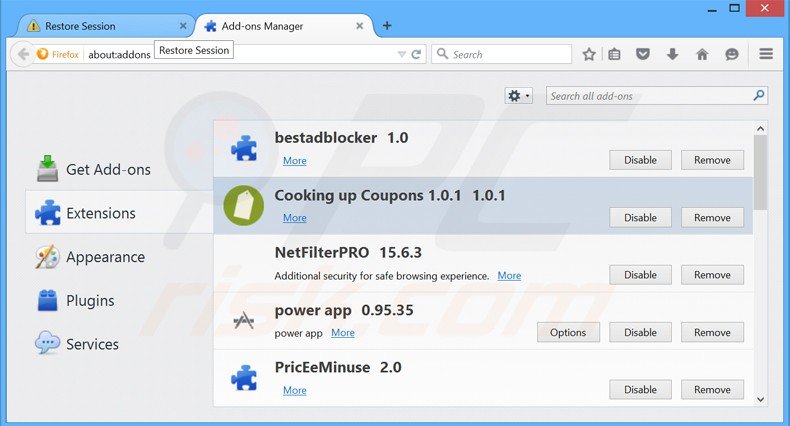Close the Restore Session tab

(x=183, y=26)
